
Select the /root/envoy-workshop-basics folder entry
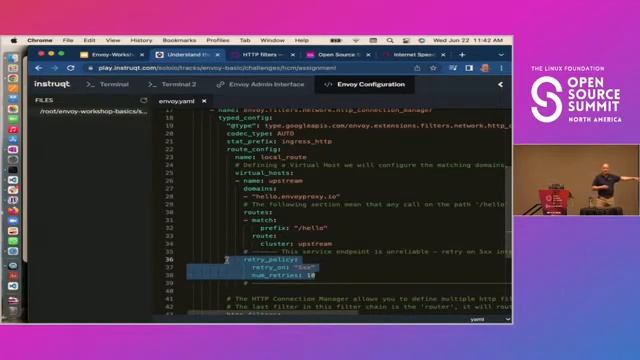coord(94,111)
